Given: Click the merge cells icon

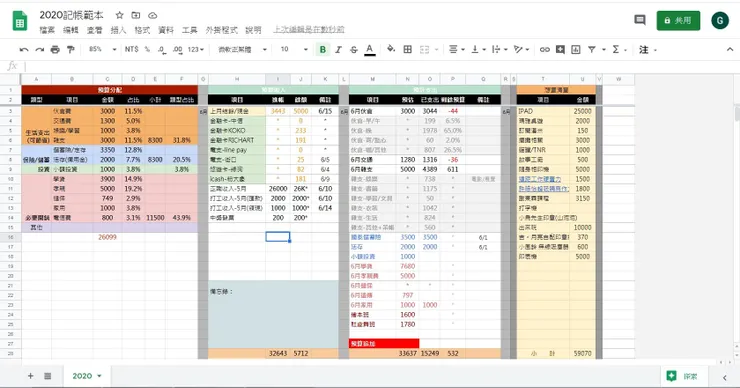Looking at the screenshot, I should point(424,49).
